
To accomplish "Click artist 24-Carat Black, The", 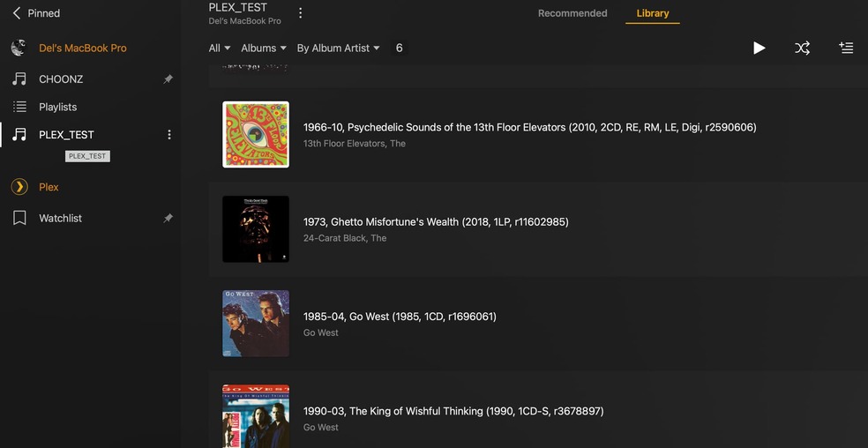I will click(345, 238).
